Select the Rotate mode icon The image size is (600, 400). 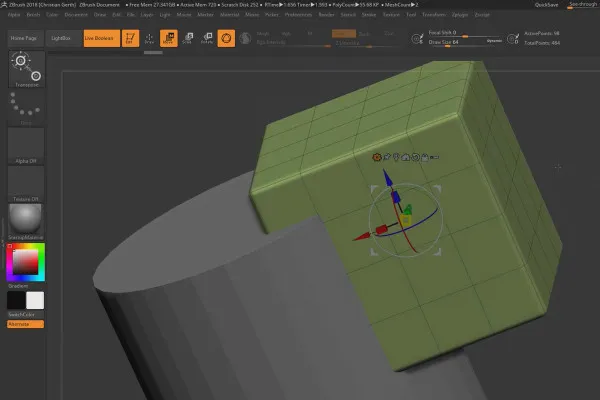[x=207, y=38]
